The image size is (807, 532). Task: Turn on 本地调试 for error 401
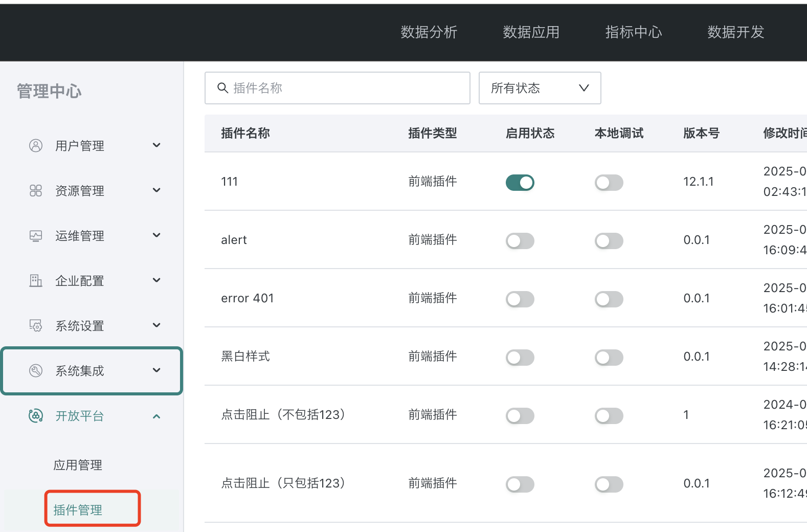[x=609, y=299]
